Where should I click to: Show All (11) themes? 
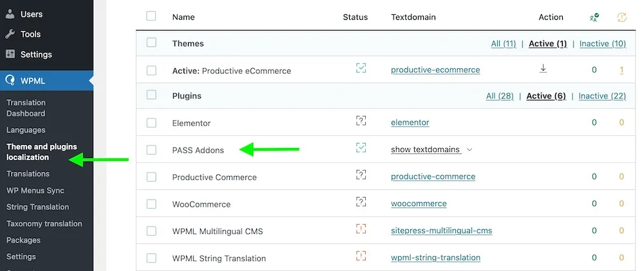pyautogui.click(x=504, y=44)
